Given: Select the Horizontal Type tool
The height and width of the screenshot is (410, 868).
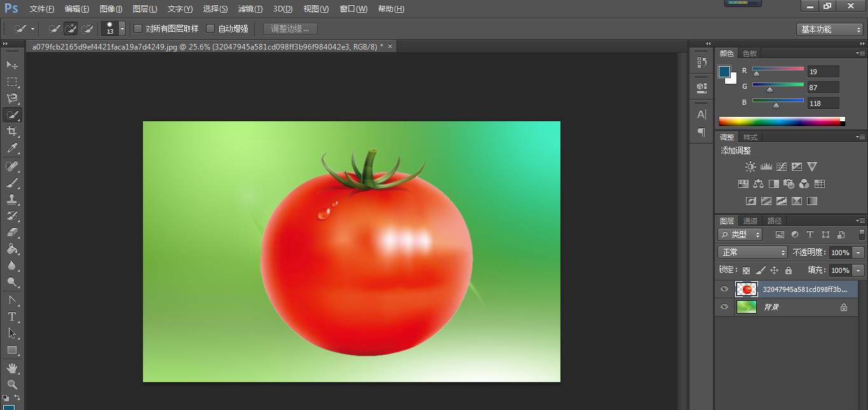Looking at the screenshot, I should pos(12,317).
